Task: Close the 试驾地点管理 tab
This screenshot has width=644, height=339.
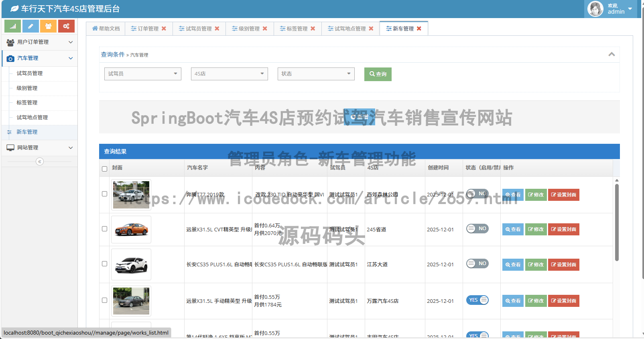Action: [371, 29]
